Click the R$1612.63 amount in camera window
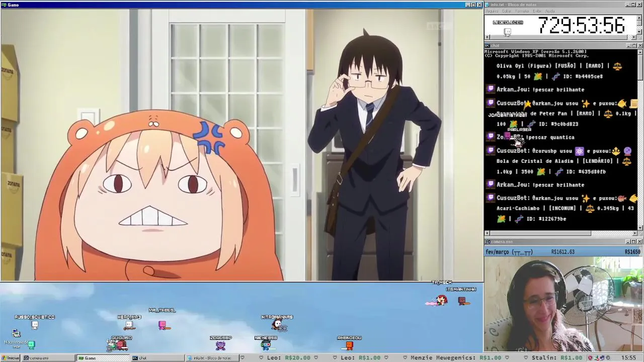The height and width of the screenshot is (362, 644). 562,252
